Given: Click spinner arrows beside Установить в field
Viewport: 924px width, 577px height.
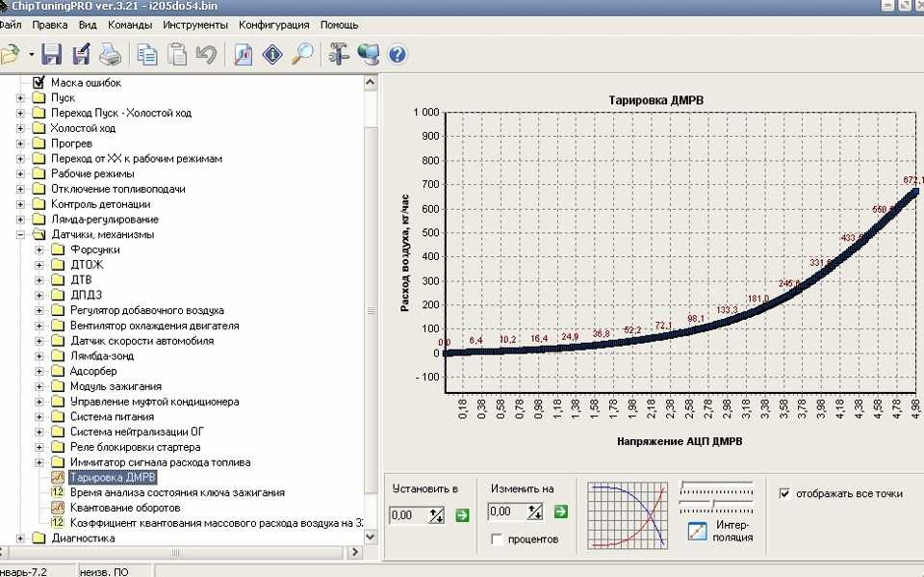Looking at the screenshot, I should pos(436,515).
